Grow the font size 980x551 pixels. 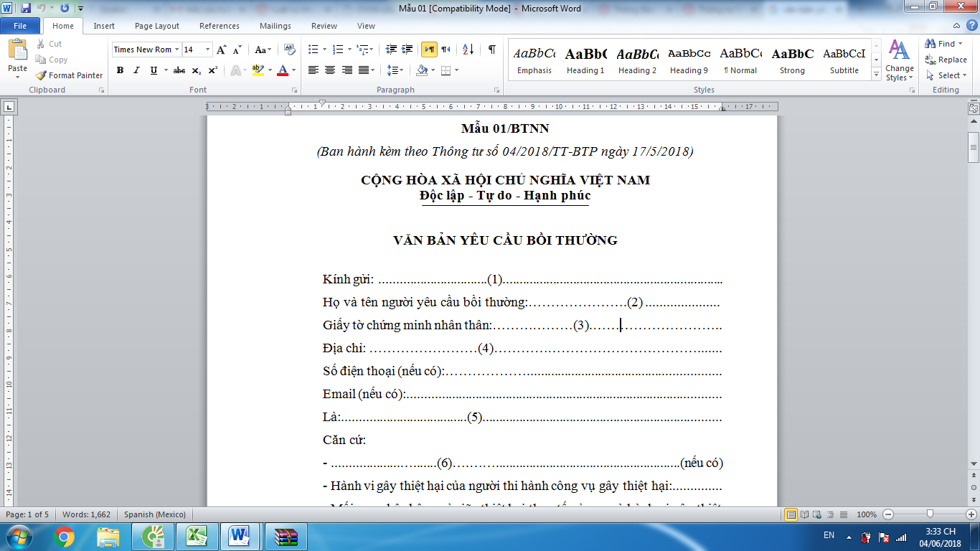click(x=222, y=50)
